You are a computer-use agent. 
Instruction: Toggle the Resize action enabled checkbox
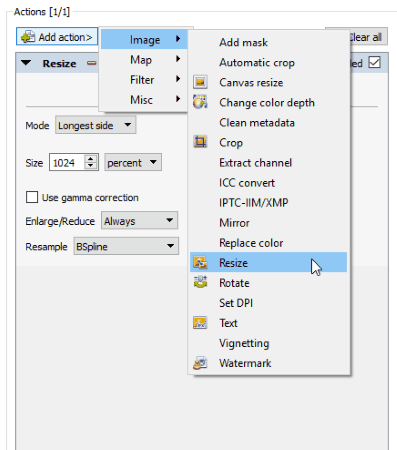pos(374,62)
